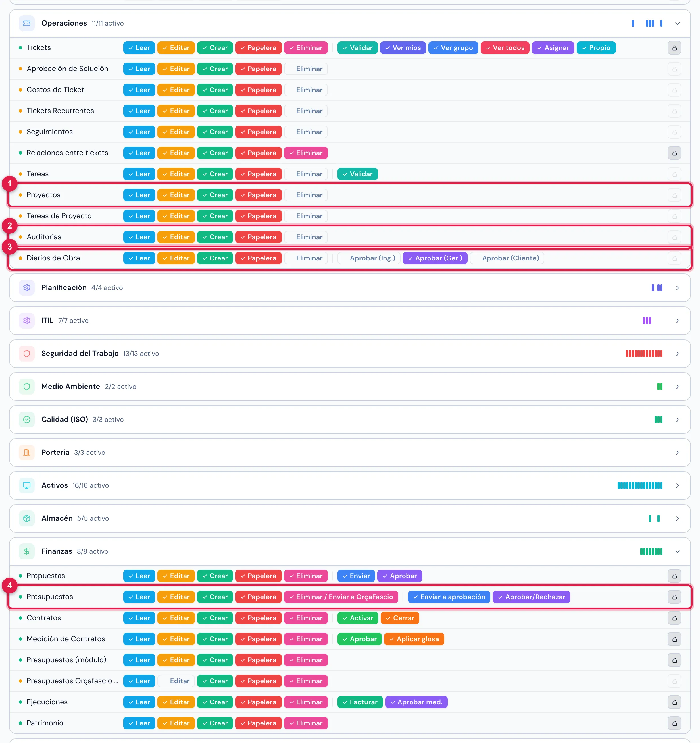This screenshot has height=743, width=700.
Task: Enable Editar for Presupuestos Orçafascio
Action: click(x=176, y=681)
